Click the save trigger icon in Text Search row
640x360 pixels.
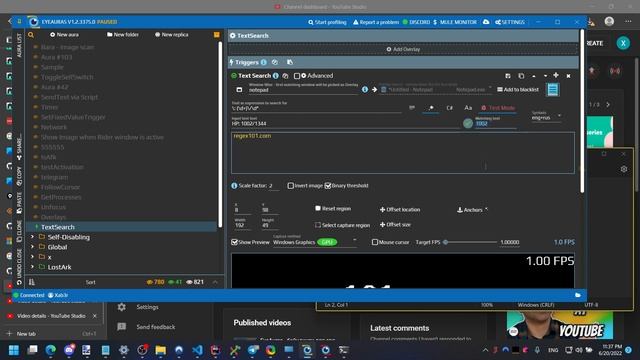508,76
